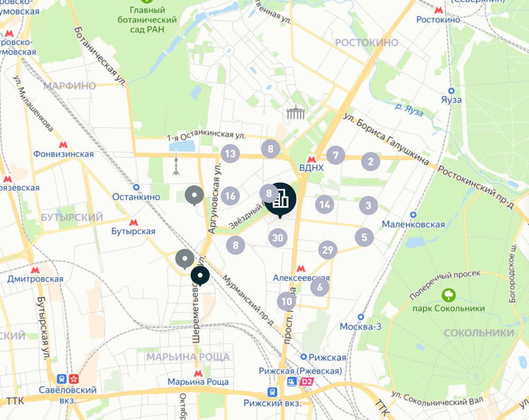Select cluster 7 beside ВДНХ metro
Image resolution: width=529 pixels, height=420 pixels.
pos(335,155)
